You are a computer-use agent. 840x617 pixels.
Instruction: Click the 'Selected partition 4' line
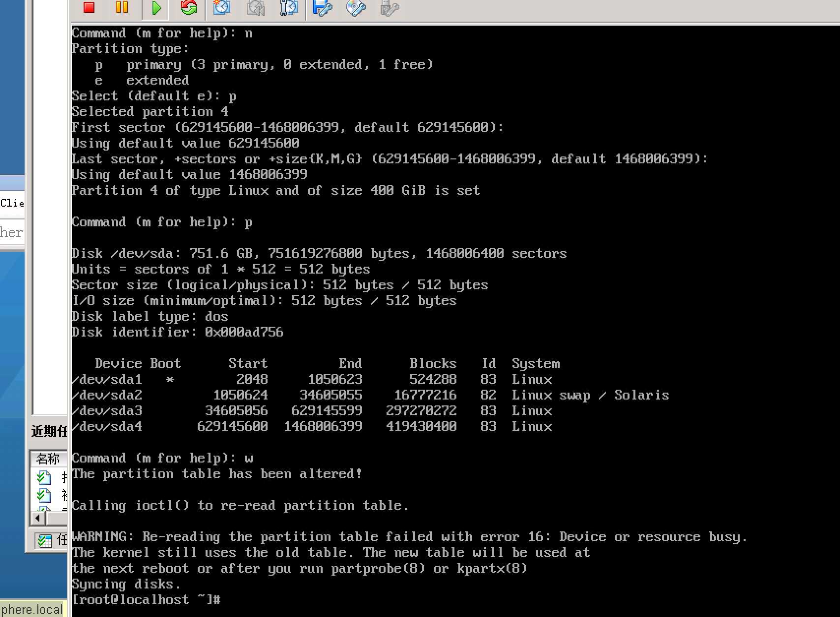[x=150, y=112]
